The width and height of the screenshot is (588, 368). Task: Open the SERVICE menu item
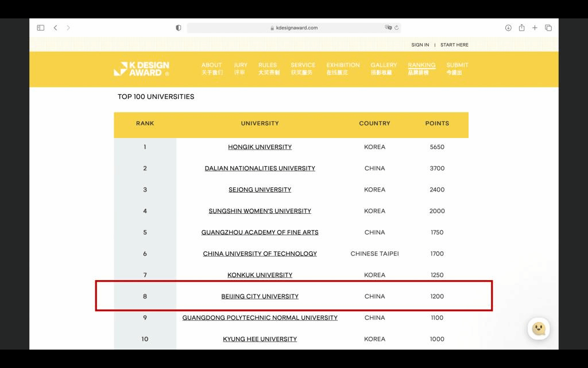(x=303, y=69)
